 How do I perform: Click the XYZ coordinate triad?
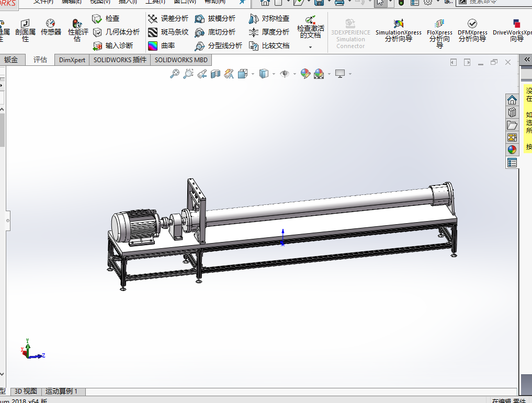pyautogui.click(x=32, y=349)
